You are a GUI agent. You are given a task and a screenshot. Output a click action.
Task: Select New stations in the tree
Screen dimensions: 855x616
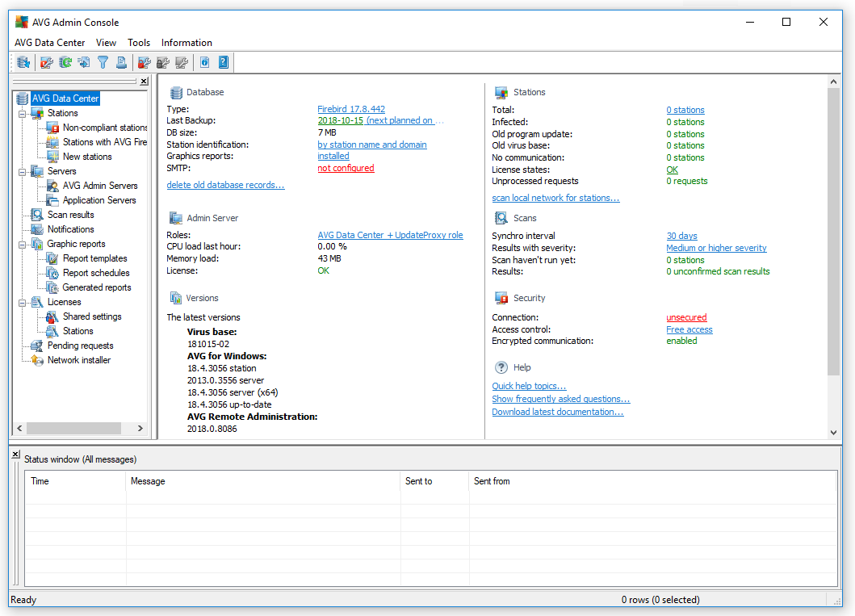coord(87,157)
